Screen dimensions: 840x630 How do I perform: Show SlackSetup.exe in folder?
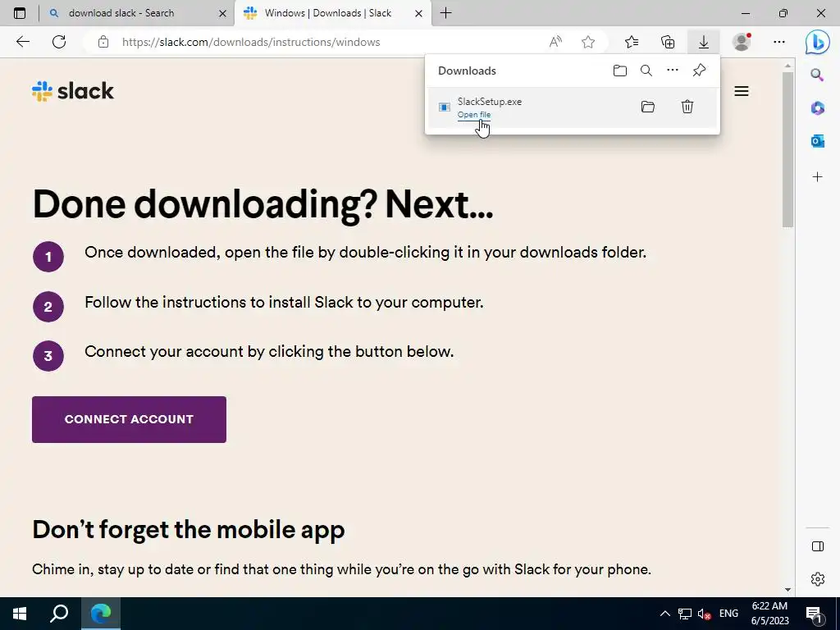coord(648,107)
